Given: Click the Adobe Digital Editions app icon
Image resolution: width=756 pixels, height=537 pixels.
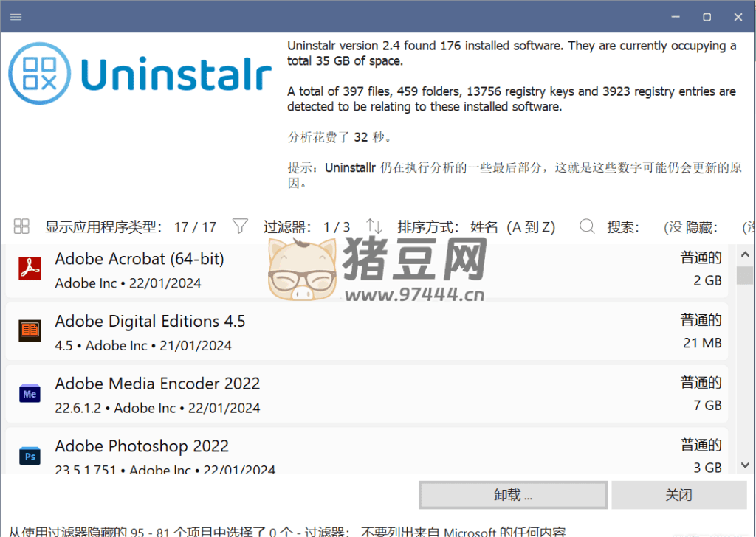Looking at the screenshot, I should tap(30, 331).
